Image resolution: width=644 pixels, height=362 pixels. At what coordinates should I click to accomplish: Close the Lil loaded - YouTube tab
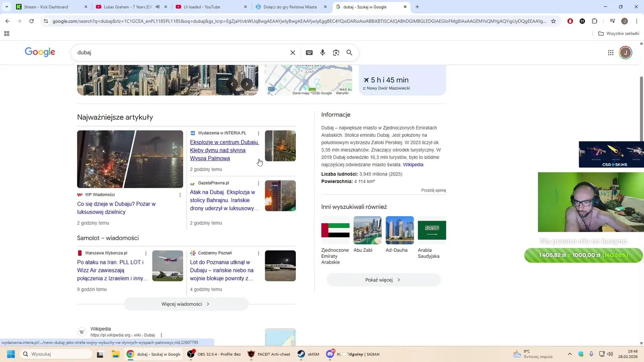pyautogui.click(x=246, y=7)
